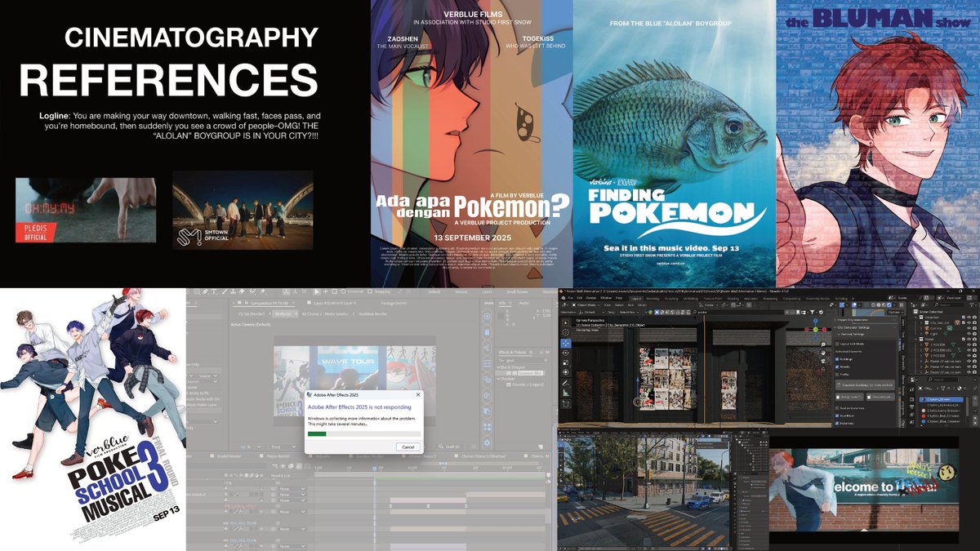This screenshot has width=980, height=551.
Task: Collapse City Generator Settings panel in Blender sidebar
Action: pos(835,327)
